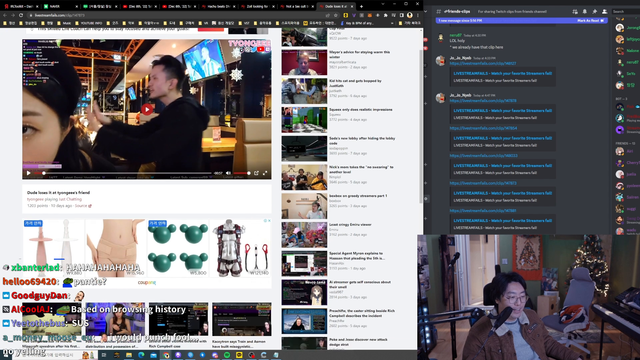The image size is (640, 360).
Task: Show more bookmarks with the overflow chevron
Action: [392, 23]
